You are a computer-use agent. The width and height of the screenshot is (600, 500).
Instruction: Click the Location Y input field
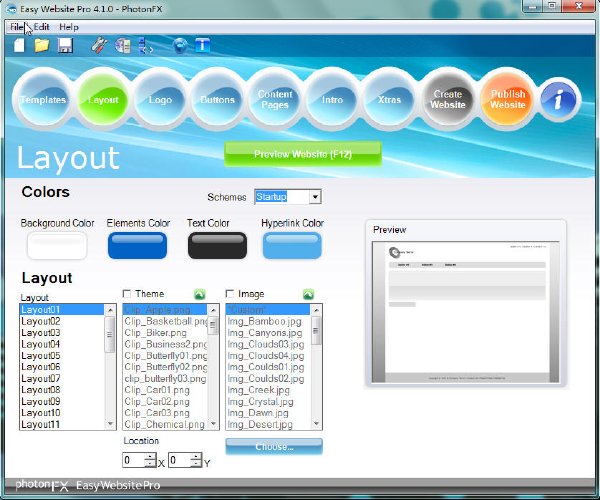tap(180, 460)
